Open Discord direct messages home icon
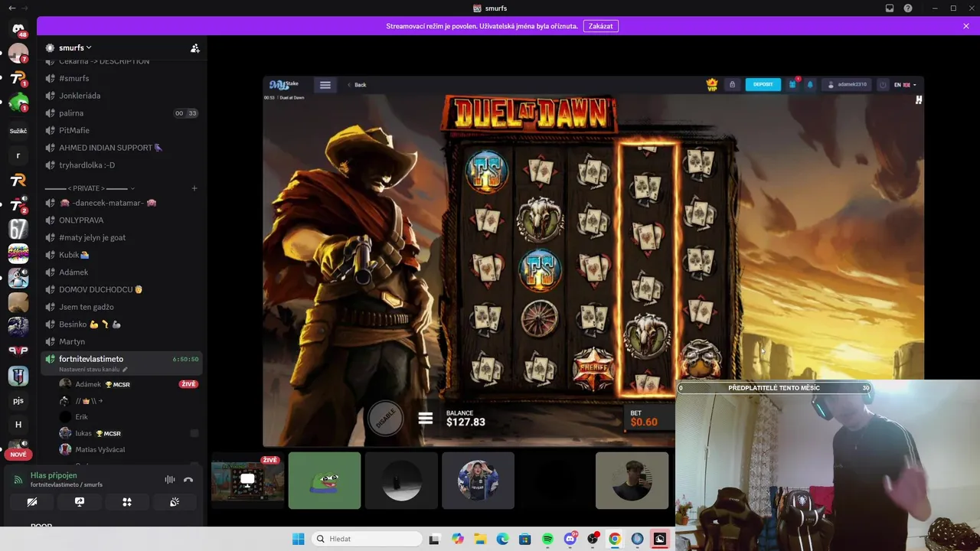Image resolution: width=980 pixels, height=551 pixels. pos(18,29)
